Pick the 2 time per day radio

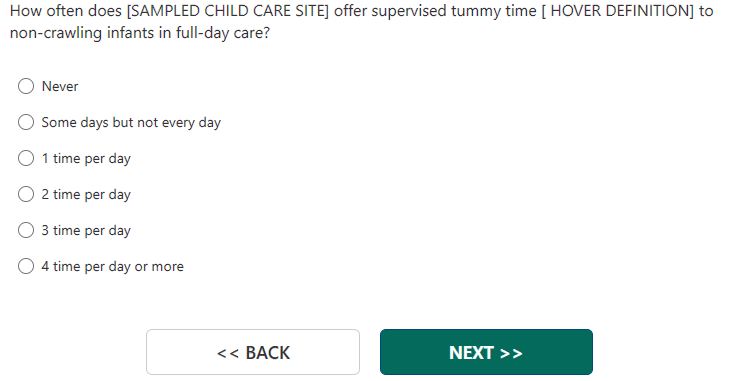point(26,194)
